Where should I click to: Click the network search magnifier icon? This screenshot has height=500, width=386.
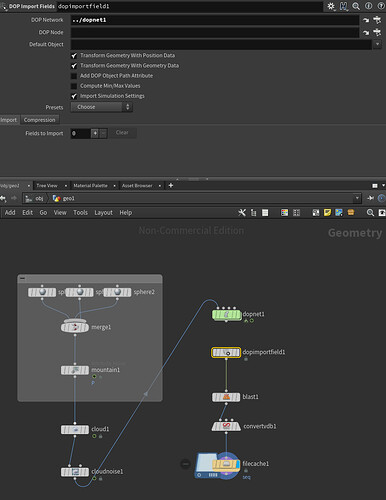(x=370, y=213)
